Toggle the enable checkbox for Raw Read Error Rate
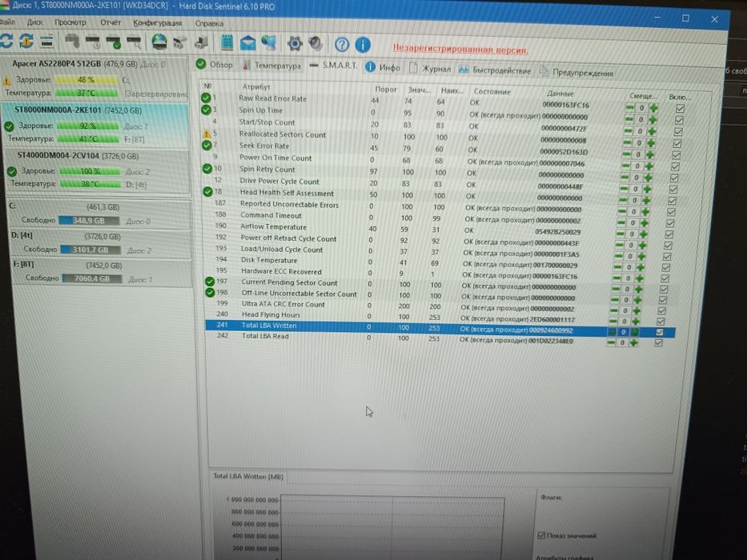This screenshot has height=560, width=747. 680,109
